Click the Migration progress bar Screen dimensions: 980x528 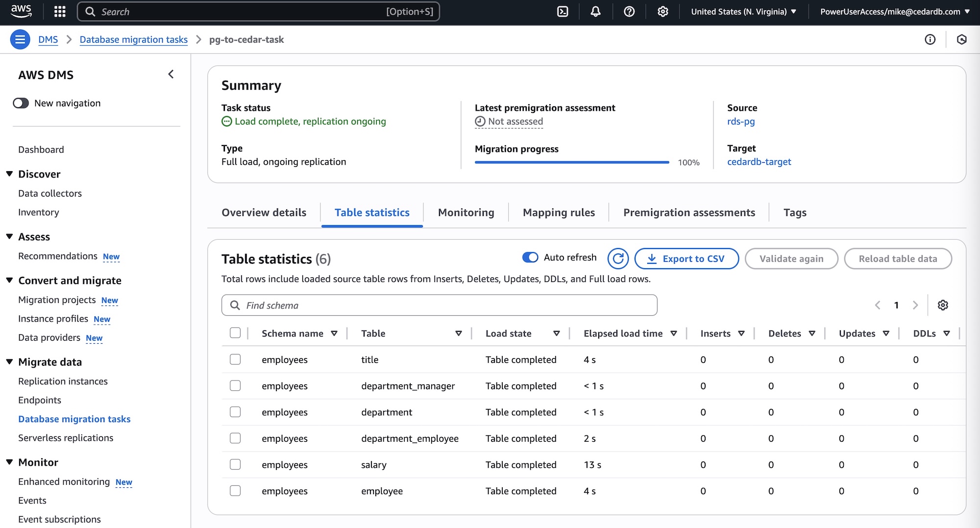coord(571,162)
